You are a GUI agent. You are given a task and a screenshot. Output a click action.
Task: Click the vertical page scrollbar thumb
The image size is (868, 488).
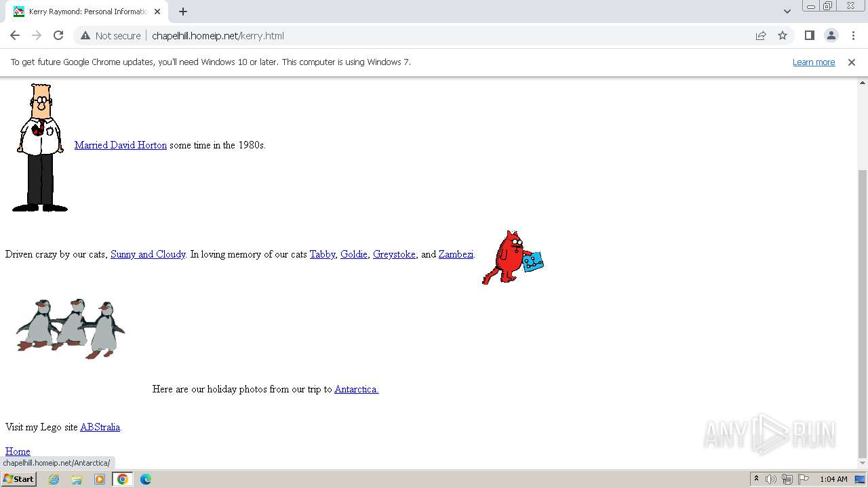(863, 313)
